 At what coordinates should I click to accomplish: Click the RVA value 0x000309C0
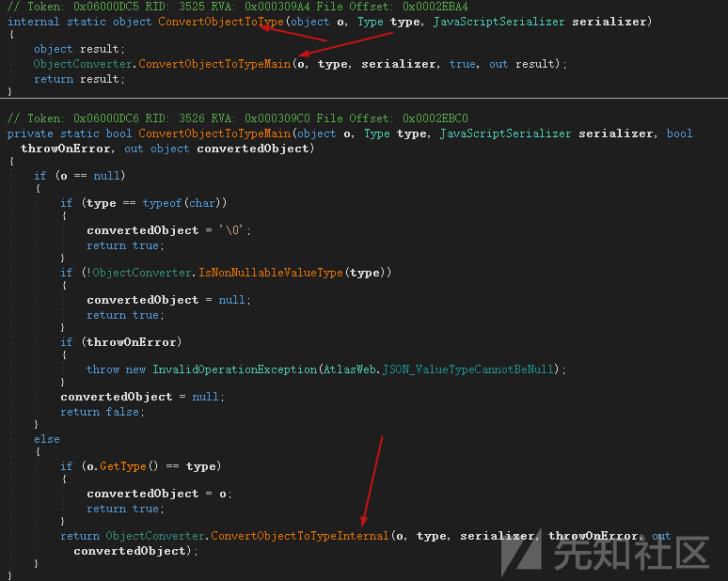click(277, 118)
